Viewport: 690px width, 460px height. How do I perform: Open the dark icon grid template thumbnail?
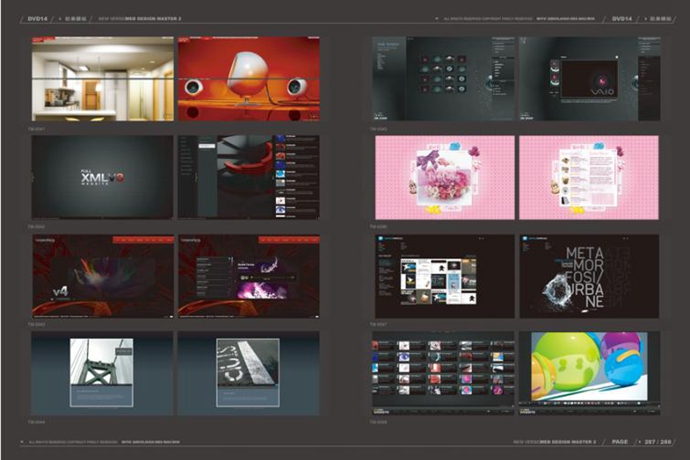coord(444,79)
